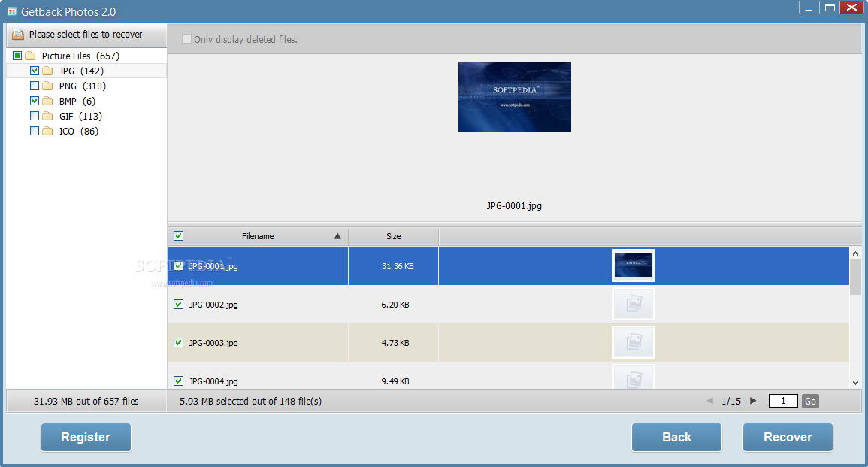868x467 pixels.
Task: Click the recover files header icon
Action: click(18, 35)
